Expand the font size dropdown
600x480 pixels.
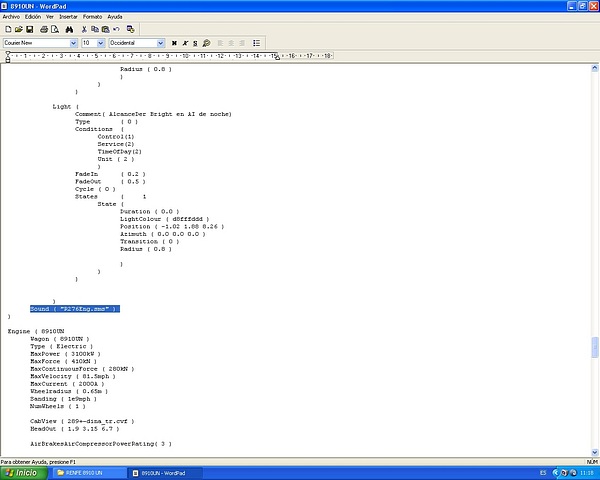point(101,43)
